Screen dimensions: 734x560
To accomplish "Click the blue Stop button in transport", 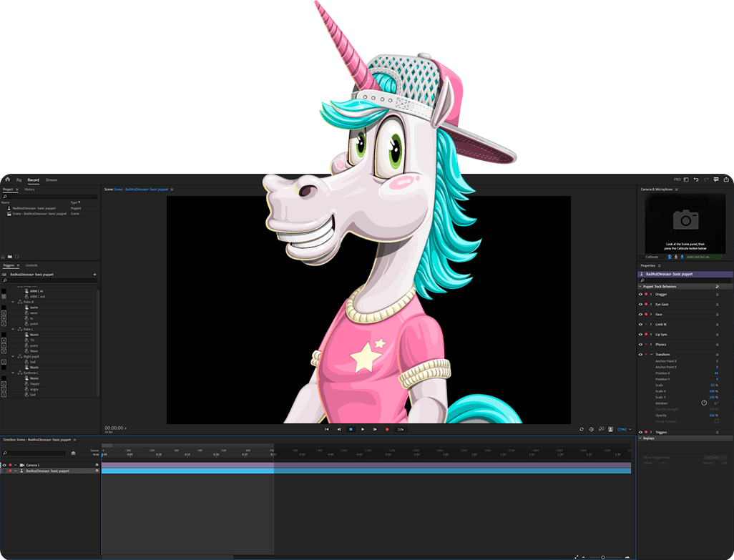I will point(351,429).
